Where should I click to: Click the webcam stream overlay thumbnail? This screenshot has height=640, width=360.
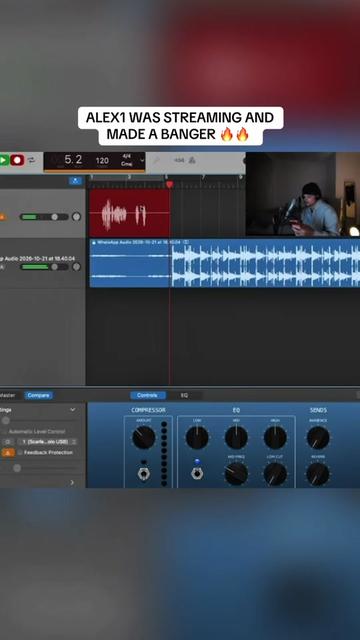coord(302,194)
